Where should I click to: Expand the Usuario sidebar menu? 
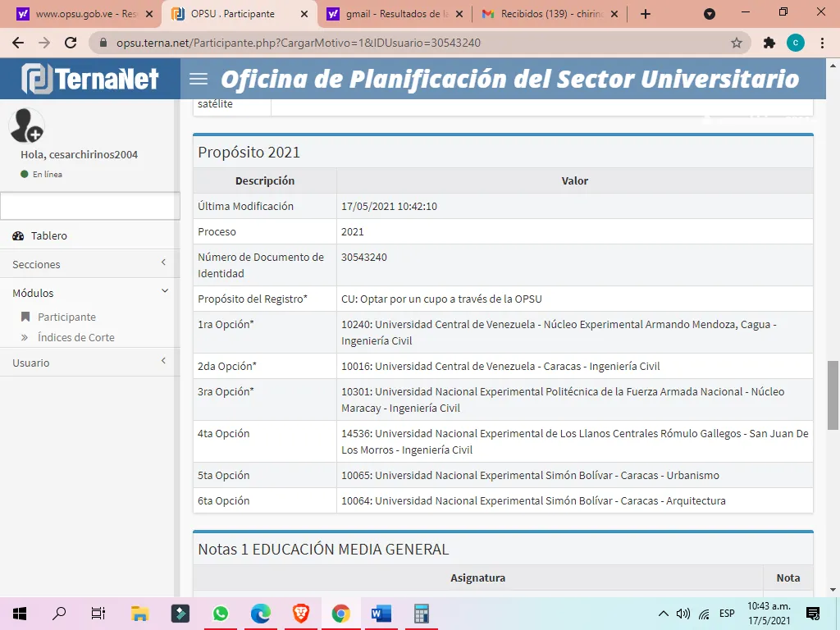coord(90,363)
